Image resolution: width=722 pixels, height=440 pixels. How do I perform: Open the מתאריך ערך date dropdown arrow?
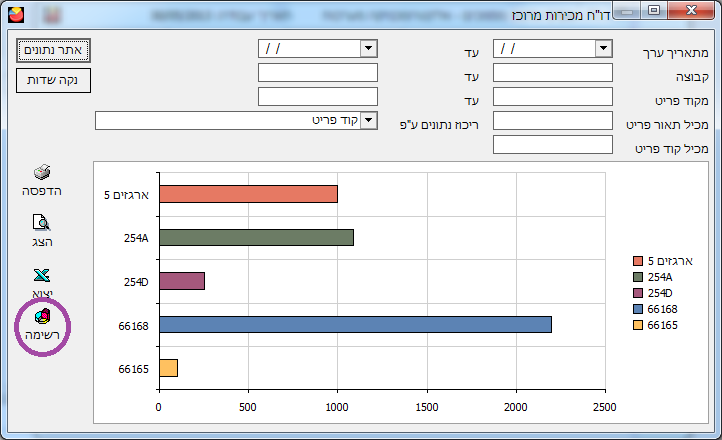(603, 48)
